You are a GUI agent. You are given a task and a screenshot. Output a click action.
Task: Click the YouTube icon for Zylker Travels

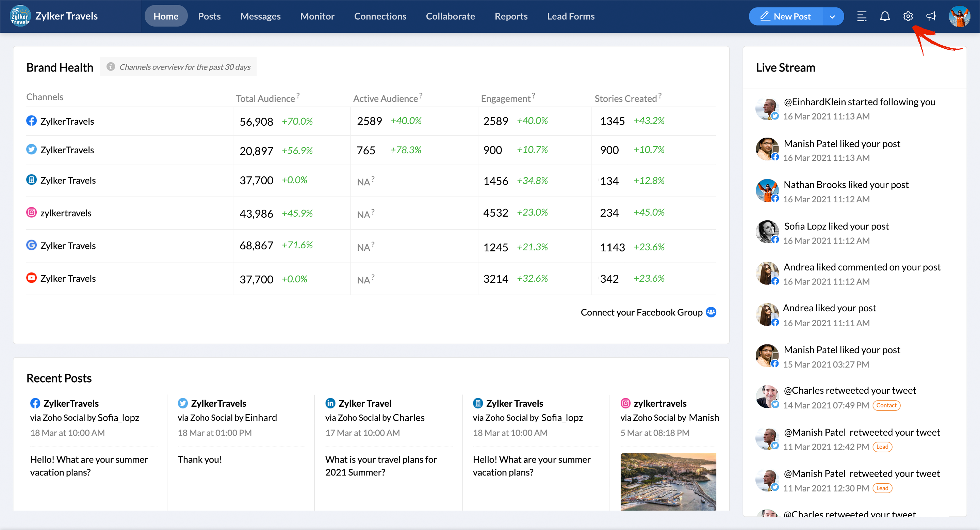[x=31, y=278]
